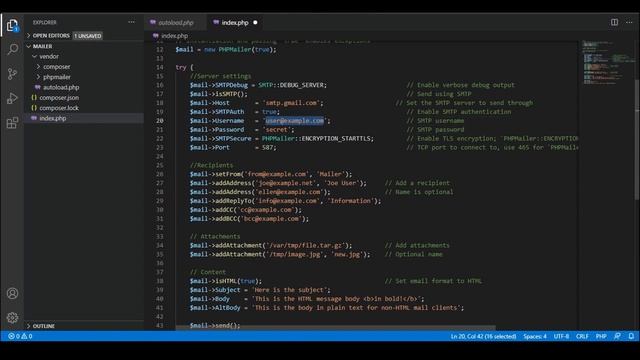Click the selected user@example.com text
640x360 pixels.
click(x=295, y=120)
